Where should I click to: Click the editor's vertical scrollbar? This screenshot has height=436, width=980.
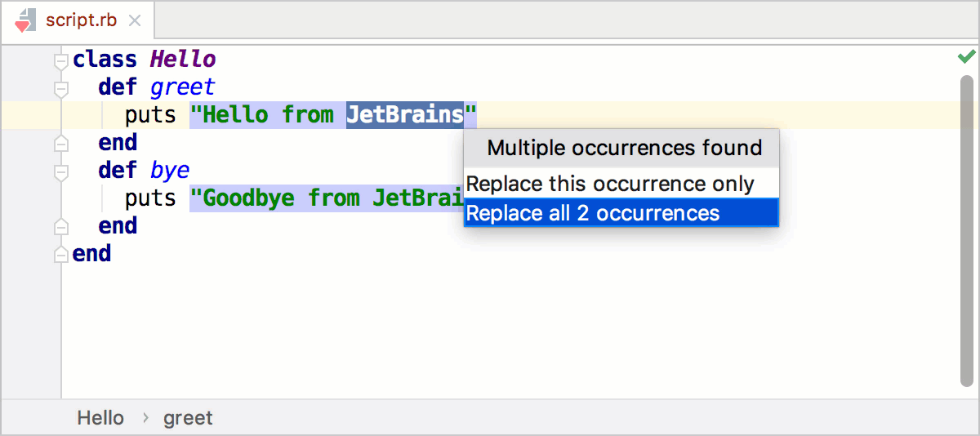pyautogui.click(x=966, y=229)
